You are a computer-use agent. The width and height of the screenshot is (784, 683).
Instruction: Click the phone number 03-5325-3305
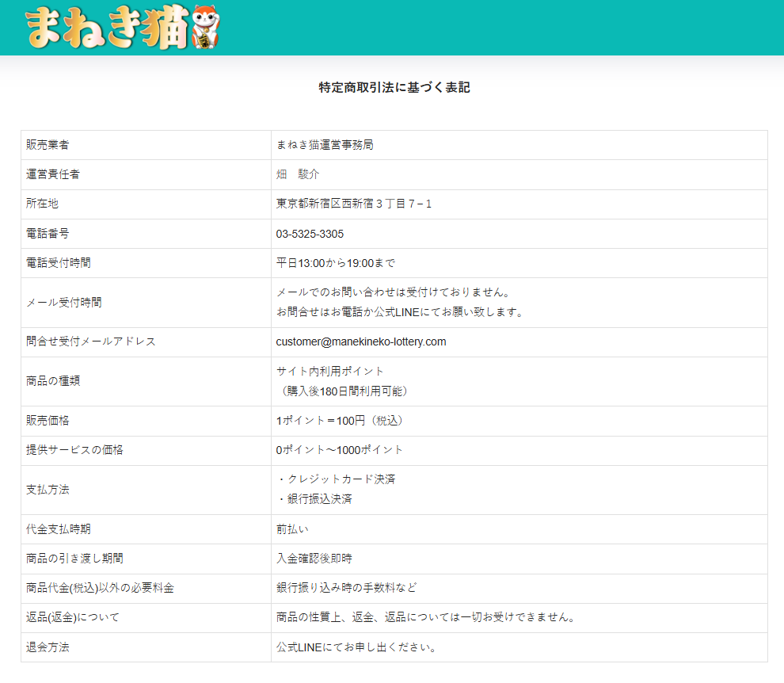(x=310, y=234)
